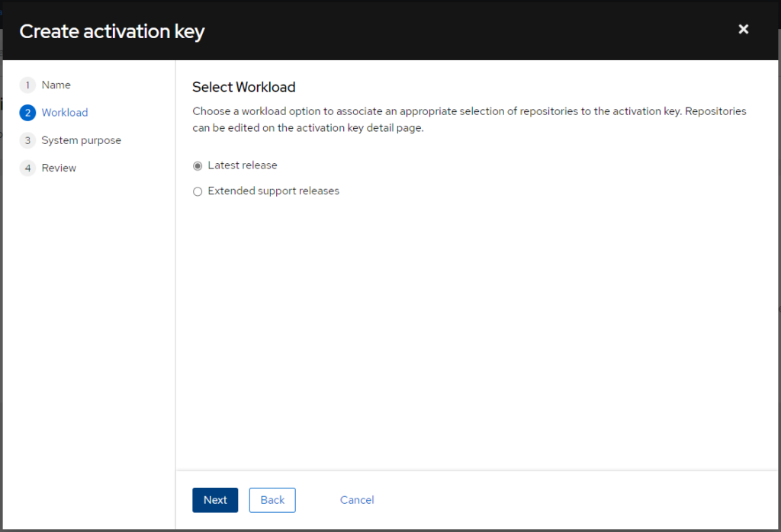Click the step 4 number badge

pyautogui.click(x=27, y=168)
